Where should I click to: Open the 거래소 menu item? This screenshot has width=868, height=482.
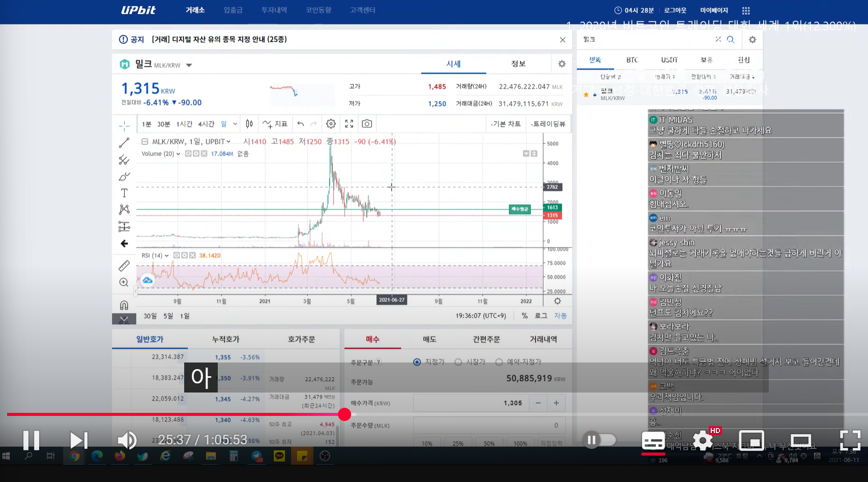[x=195, y=10]
